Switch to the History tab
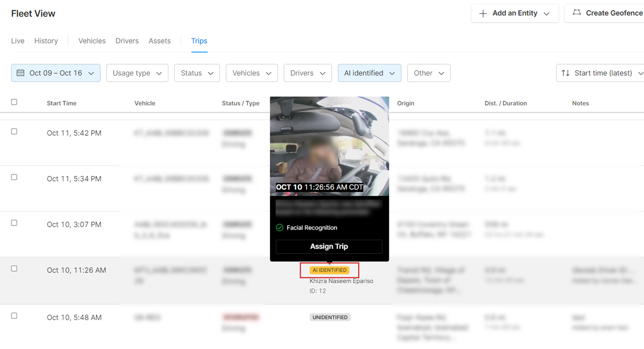The image size is (644, 349). point(46,41)
